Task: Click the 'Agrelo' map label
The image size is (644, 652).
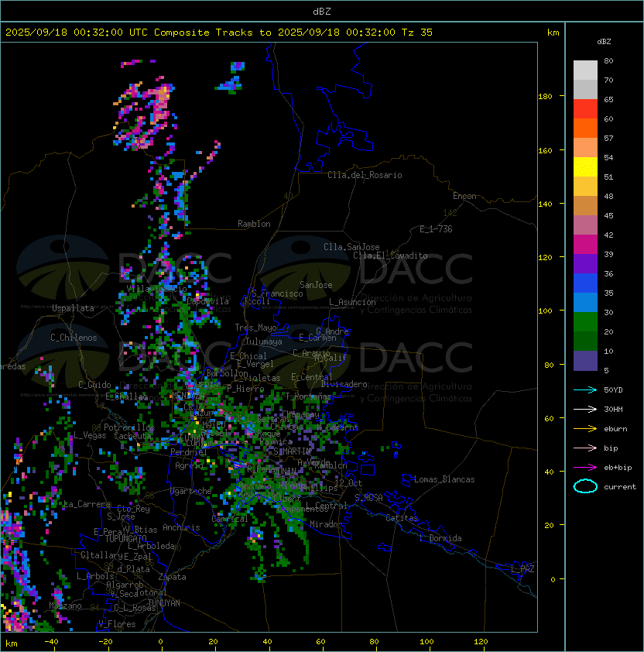Action: pyautogui.click(x=189, y=465)
